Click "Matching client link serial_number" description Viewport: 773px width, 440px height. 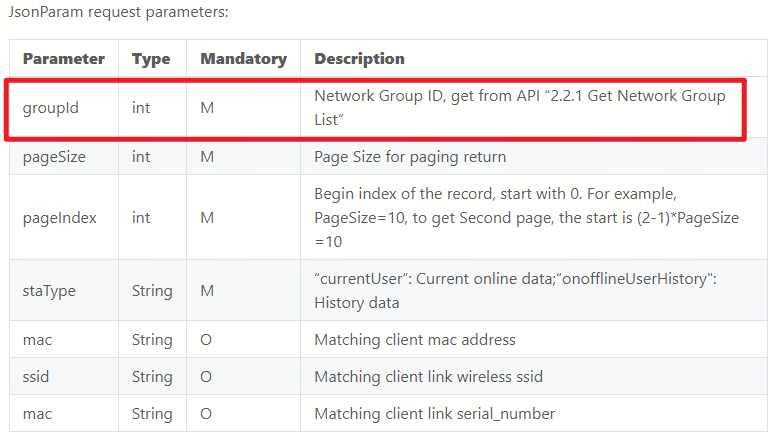pyautogui.click(x=434, y=413)
